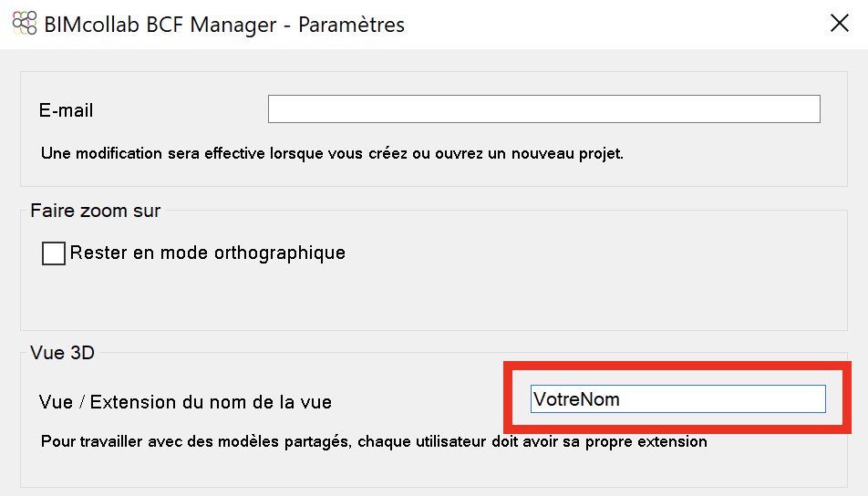Image resolution: width=868 pixels, height=496 pixels.
Task: Click the words "nouveau projet" in the e-mail note
Action: click(x=567, y=153)
